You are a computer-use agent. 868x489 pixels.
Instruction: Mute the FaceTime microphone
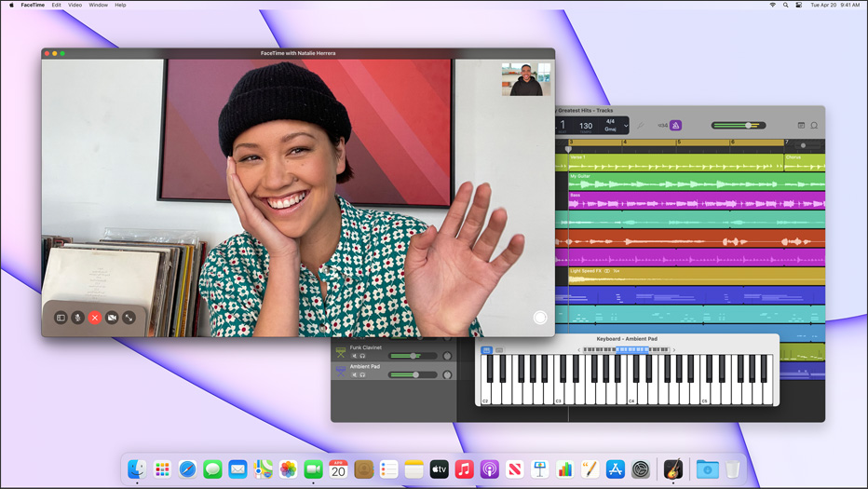point(78,318)
